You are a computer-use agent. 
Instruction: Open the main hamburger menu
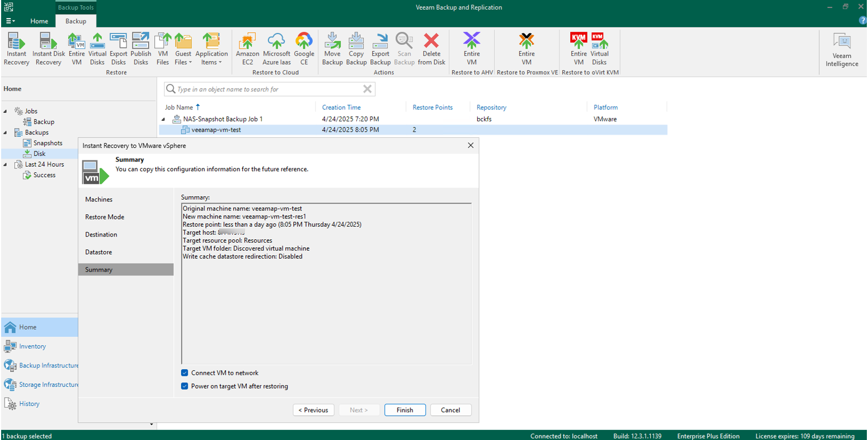coord(10,21)
